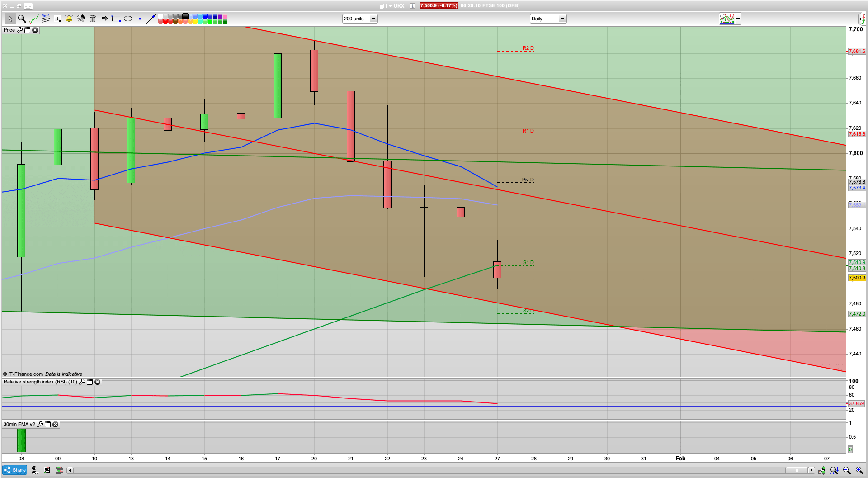Image resolution: width=868 pixels, height=478 pixels.
Task: Select the rectangle drawing tool
Action: point(116,19)
